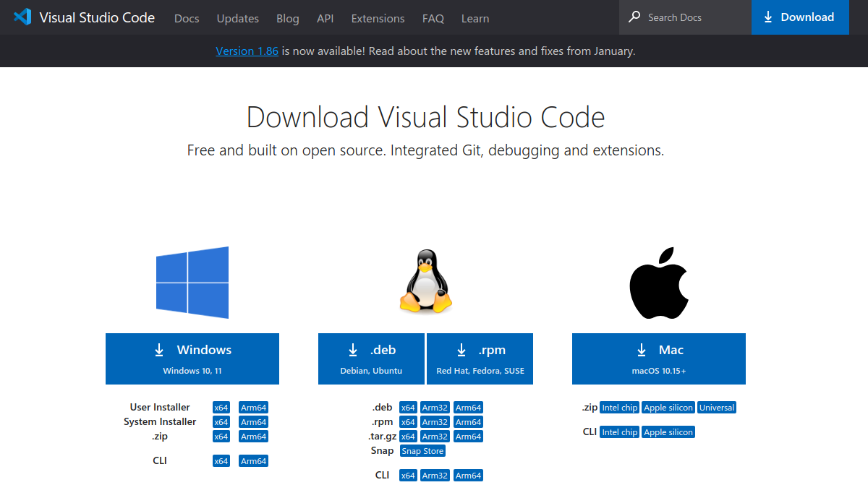The height and width of the screenshot is (498, 868).
Task: Click the blue Download button top right
Action: (800, 17)
